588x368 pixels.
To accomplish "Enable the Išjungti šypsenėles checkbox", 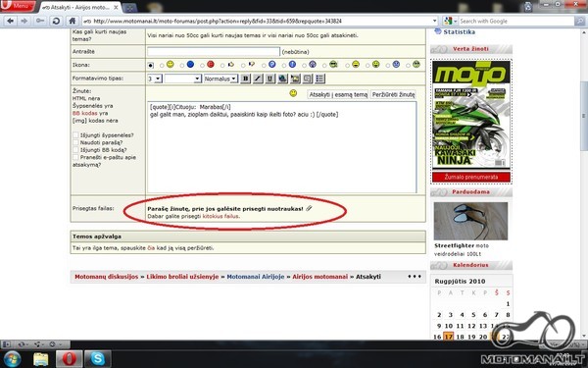I will coord(75,135).
